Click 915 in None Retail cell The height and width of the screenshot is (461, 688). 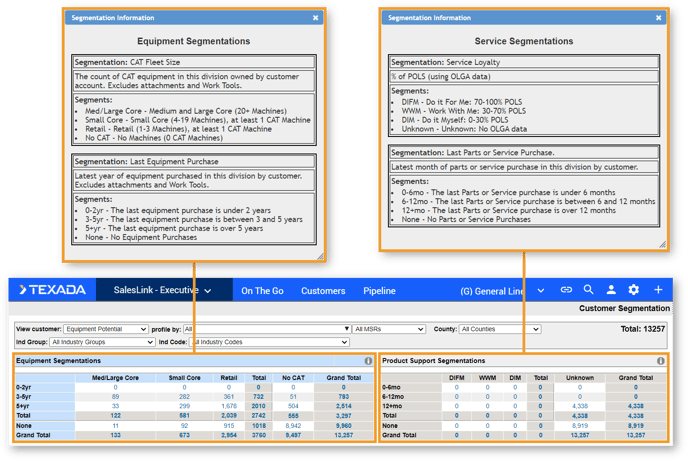click(x=229, y=425)
